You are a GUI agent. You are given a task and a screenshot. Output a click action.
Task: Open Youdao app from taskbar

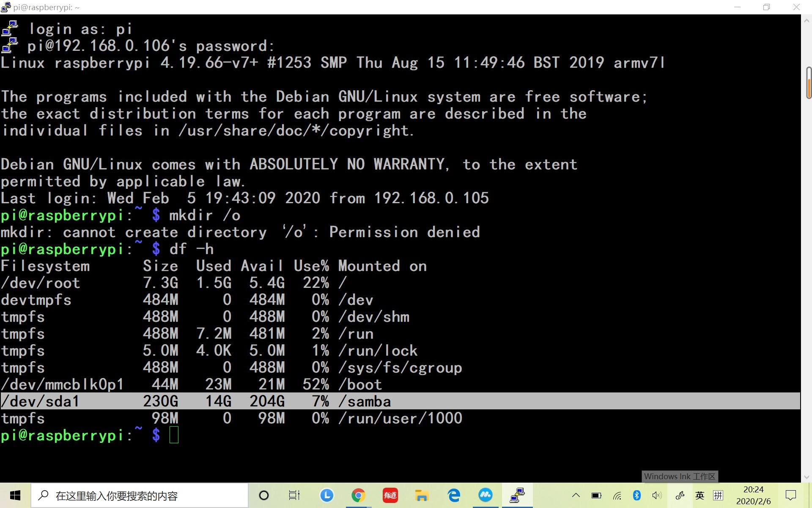(x=390, y=495)
